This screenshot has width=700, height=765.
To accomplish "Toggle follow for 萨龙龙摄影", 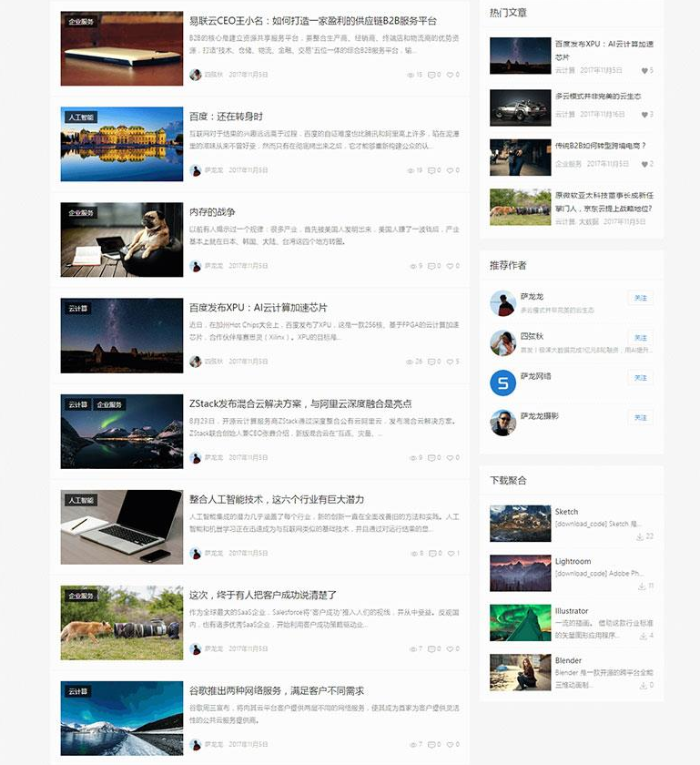I will [x=641, y=418].
